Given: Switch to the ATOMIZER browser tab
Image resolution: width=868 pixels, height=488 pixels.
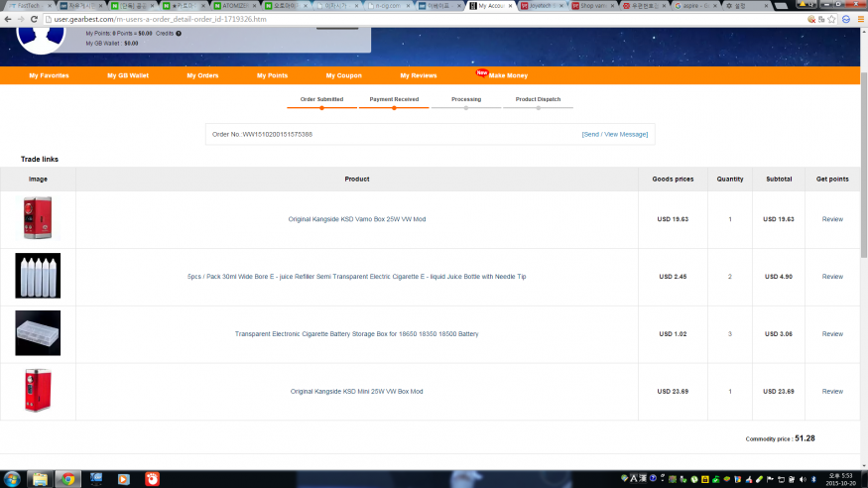Looking at the screenshot, I should pyautogui.click(x=236, y=6).
